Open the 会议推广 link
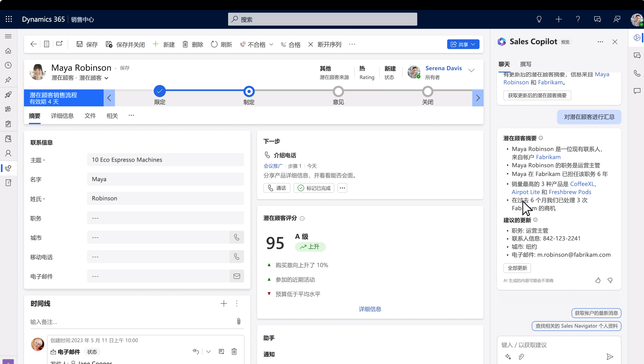This screenshot has width=644, height=364. [273, 166]
